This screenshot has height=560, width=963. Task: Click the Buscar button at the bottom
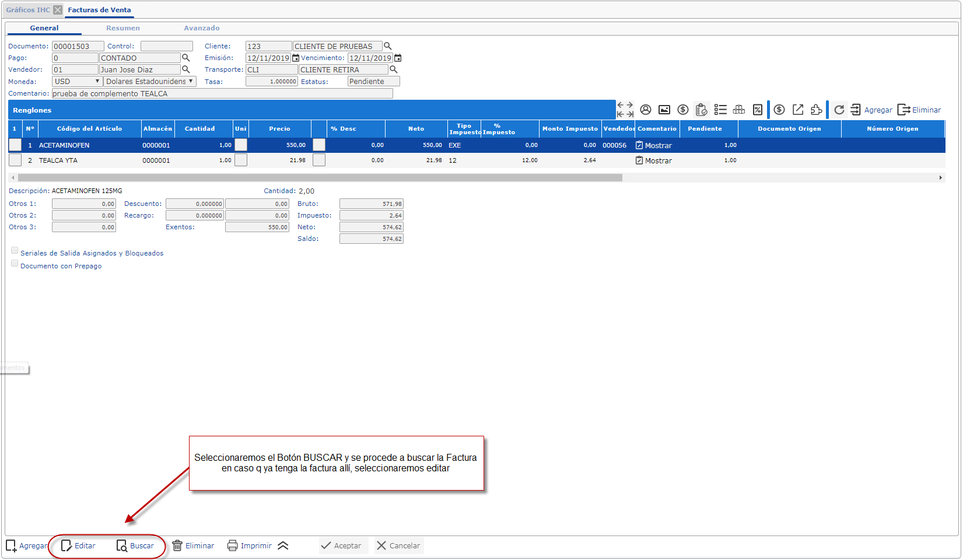click(x=136, y=546)
